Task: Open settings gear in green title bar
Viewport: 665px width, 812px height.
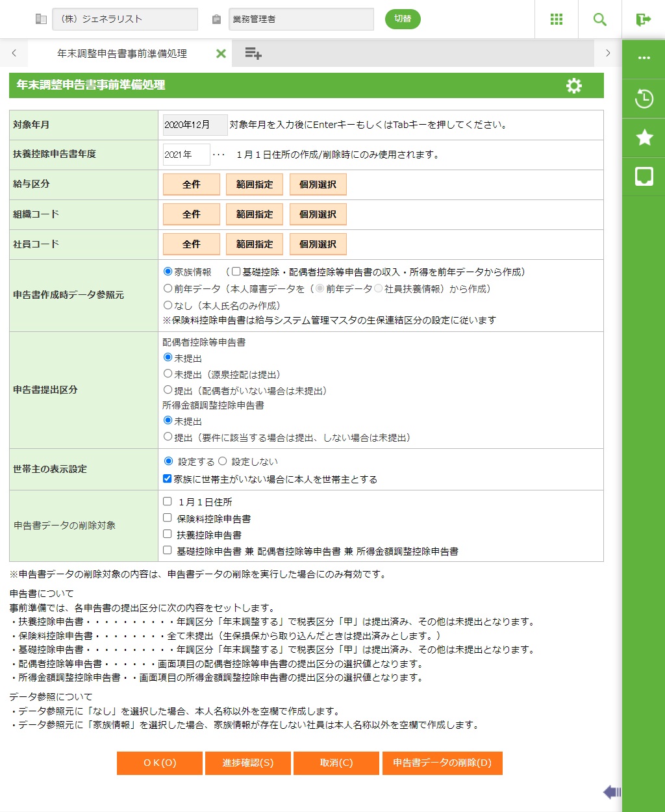Action: click(x=574, y=86)
